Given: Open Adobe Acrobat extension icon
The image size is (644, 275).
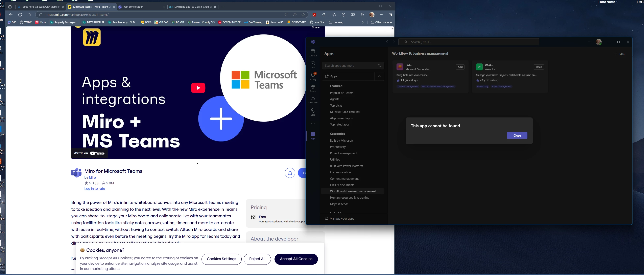Looking at the screenshot, I should [314, 15].
